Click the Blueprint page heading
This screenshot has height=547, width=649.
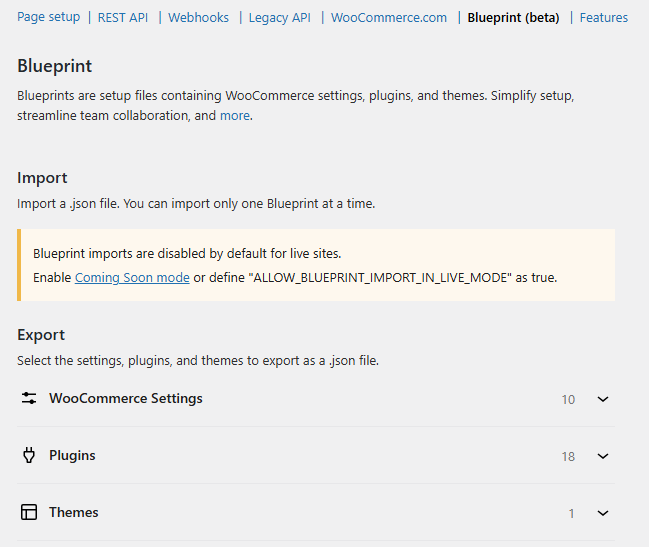55,66
